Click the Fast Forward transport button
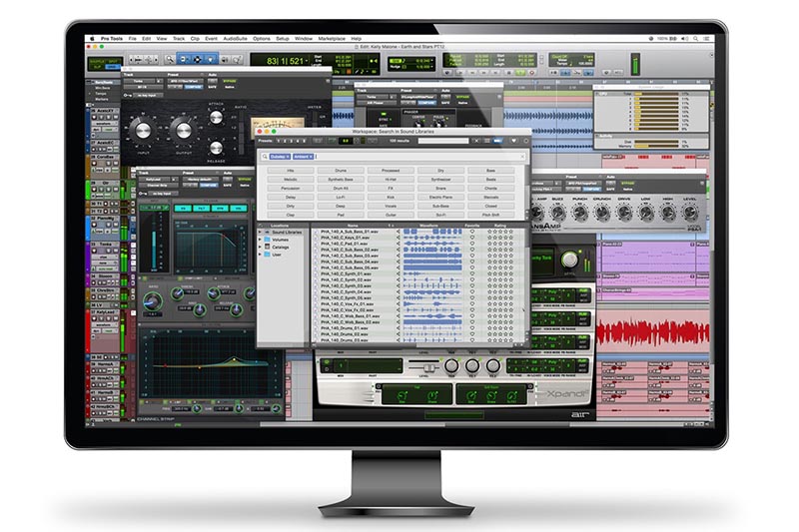The width and height of the screenshot is (799, 532). pyautogui.click(x=484, y=73)
